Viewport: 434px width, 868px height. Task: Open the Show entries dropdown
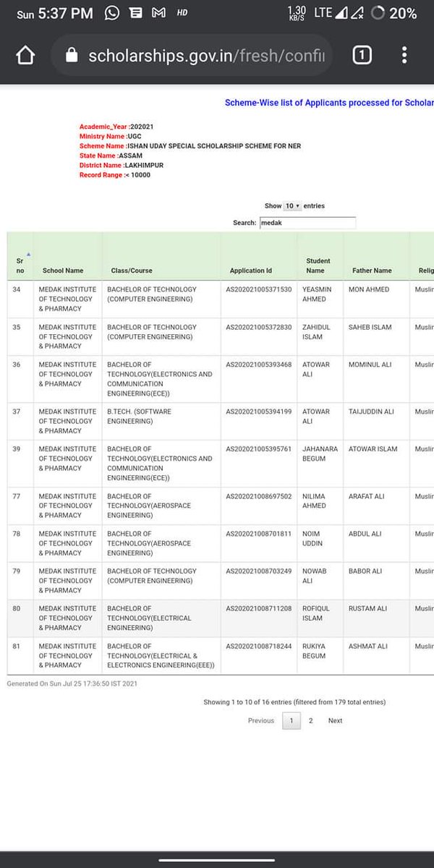point(293,206)
